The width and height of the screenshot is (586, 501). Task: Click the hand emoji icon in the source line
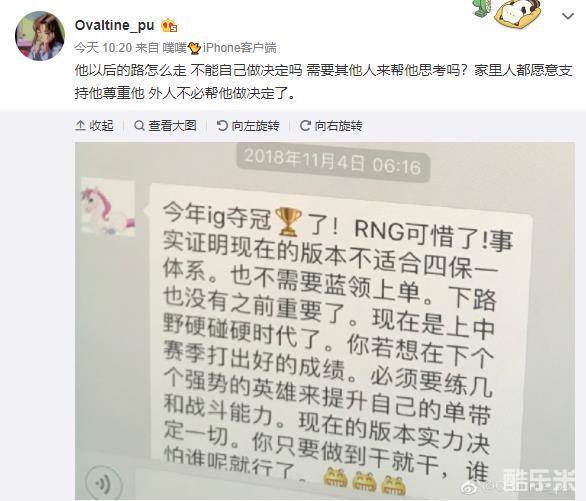(x=194, y=48)
